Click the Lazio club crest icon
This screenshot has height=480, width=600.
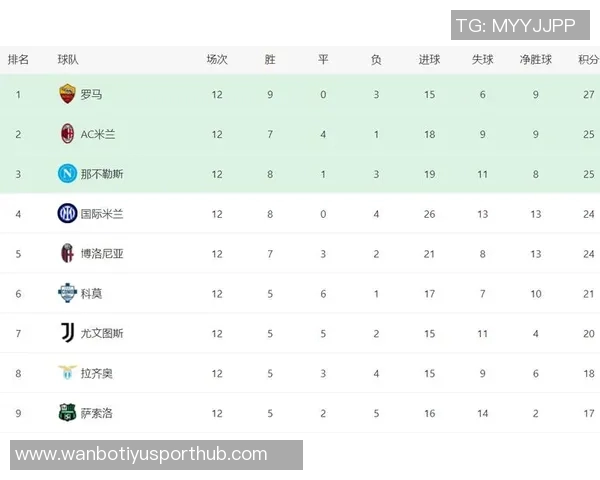click(67, 373)
